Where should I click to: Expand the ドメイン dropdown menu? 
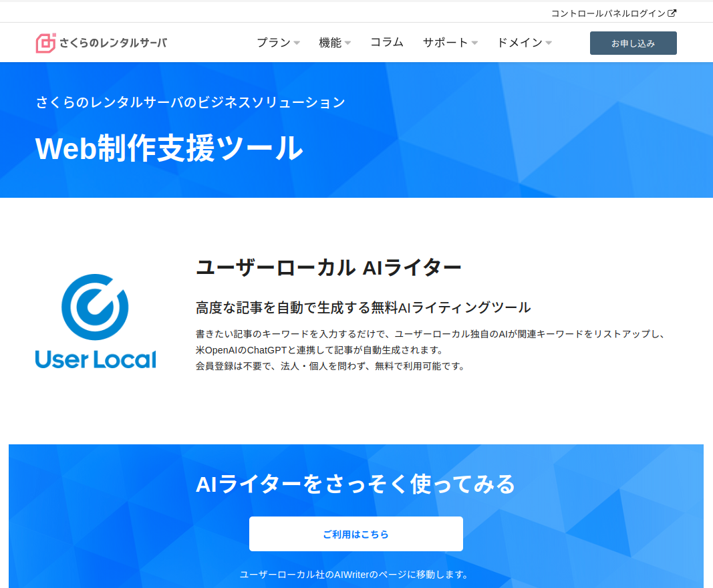point(525,43)
